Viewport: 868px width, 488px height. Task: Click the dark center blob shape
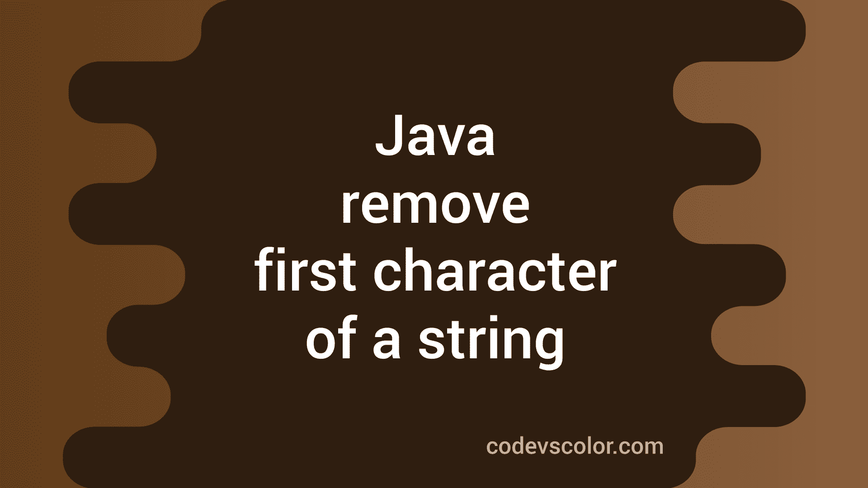pos(434,244)
